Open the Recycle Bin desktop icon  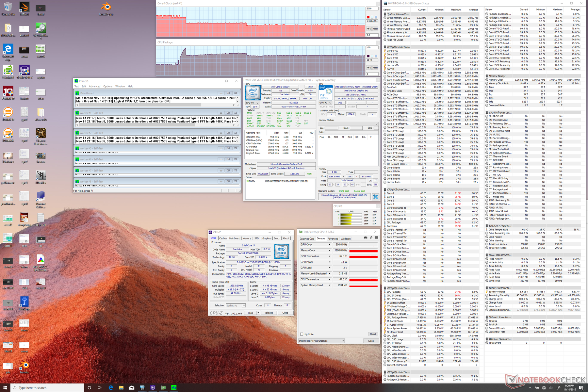pyautogui.click(x=8, y=9)
